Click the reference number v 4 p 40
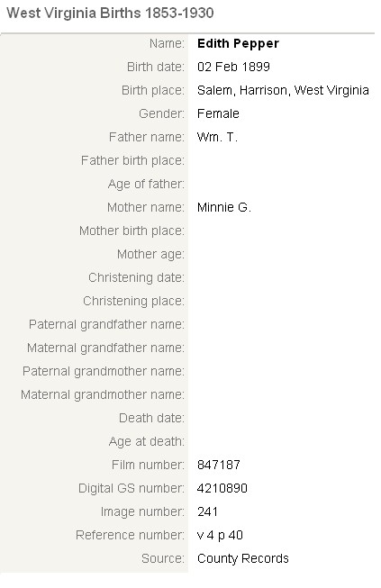381x588 pixels. click(220, 535)
